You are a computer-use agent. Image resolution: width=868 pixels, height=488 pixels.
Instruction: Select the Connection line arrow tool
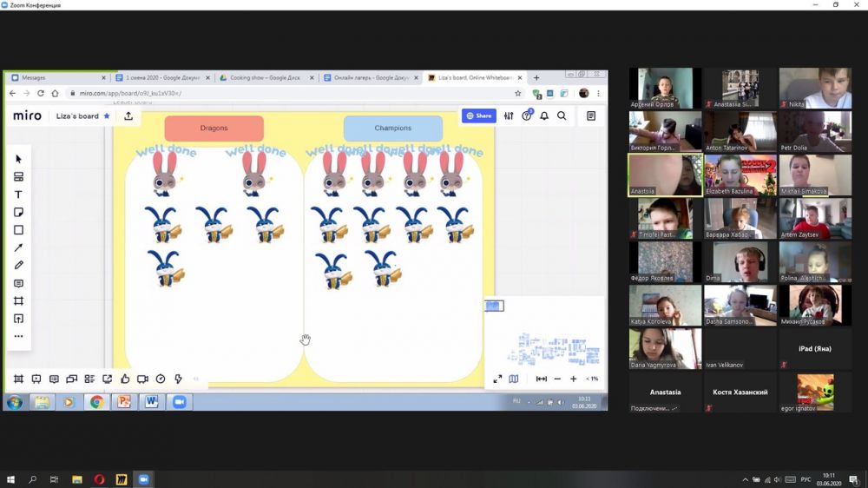(x=18, y=247)
